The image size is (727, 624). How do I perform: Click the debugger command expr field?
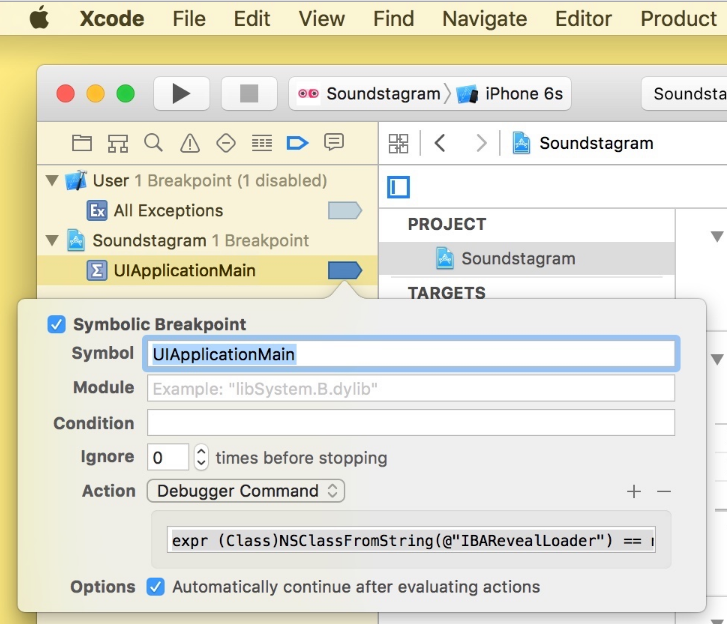click(x=411, y=540)
